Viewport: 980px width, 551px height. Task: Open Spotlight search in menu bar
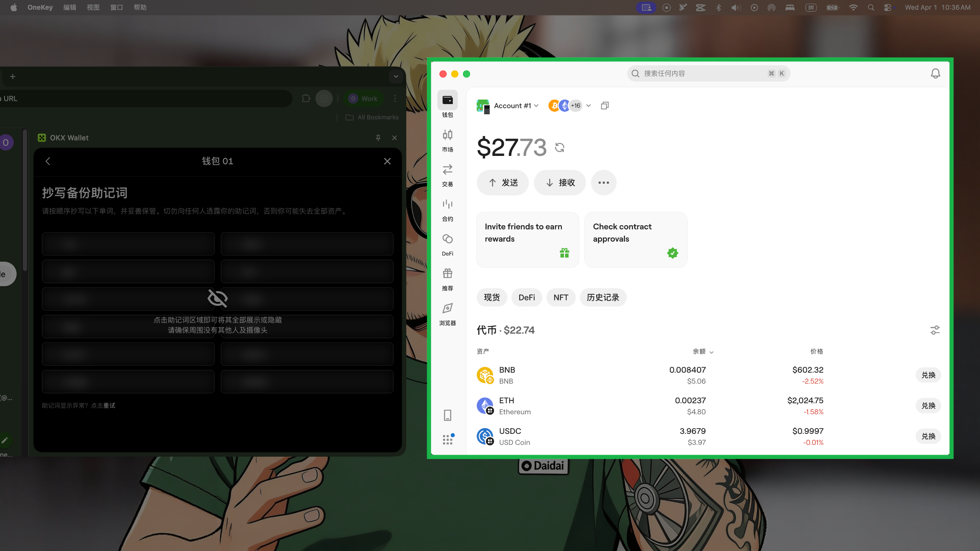tap(871, 7)
